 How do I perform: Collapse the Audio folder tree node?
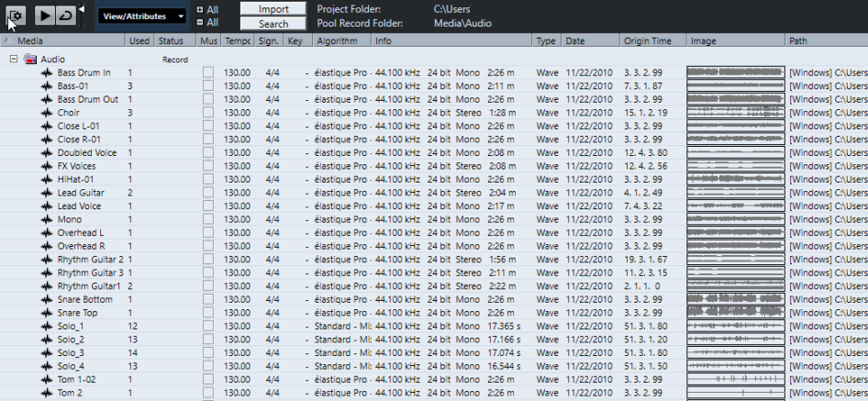click(x=13, y=59)
